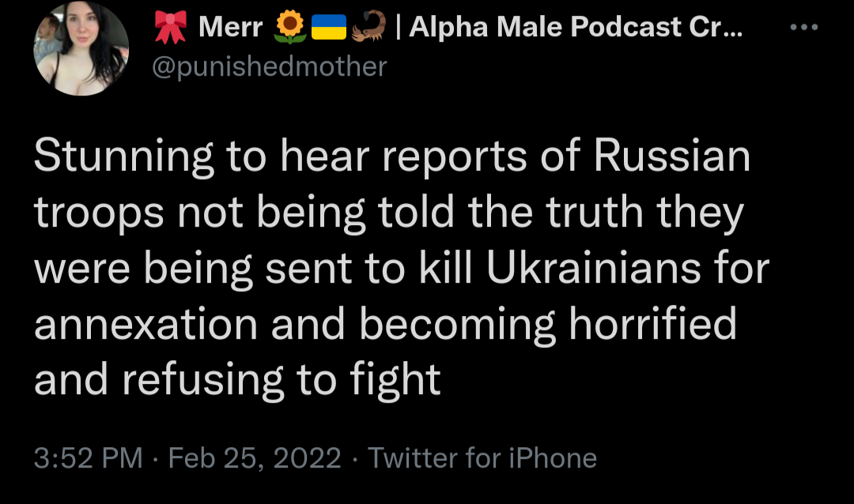Click the 3:52 PM timestamp
The width and height of the screenshot is (854, 504).
click(x=89, y=457)
